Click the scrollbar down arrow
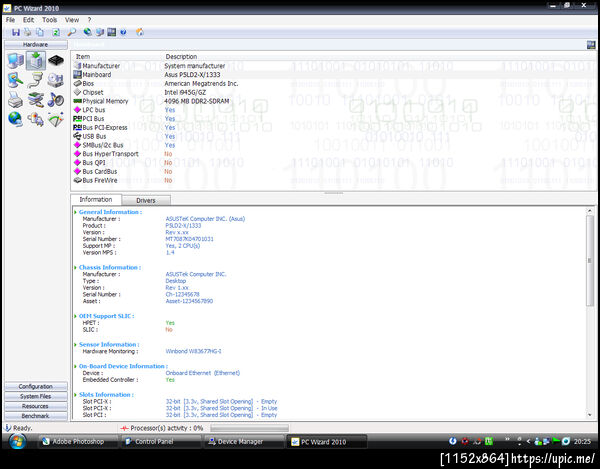This screenshot has height=469, width=600. [x=590, y=415]
